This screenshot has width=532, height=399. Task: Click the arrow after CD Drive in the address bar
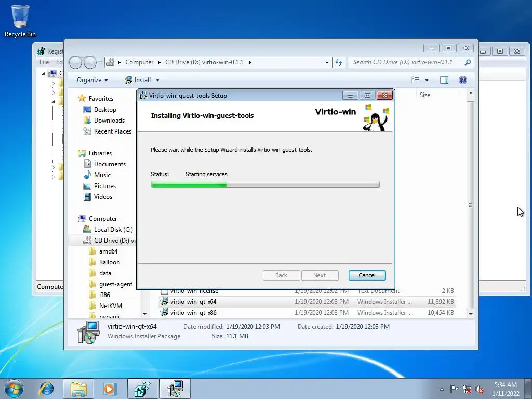tap(250, 62)
